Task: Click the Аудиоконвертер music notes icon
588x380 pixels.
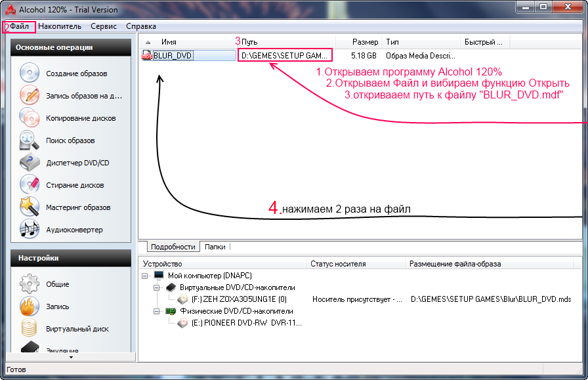Action: tap(30, 229)
